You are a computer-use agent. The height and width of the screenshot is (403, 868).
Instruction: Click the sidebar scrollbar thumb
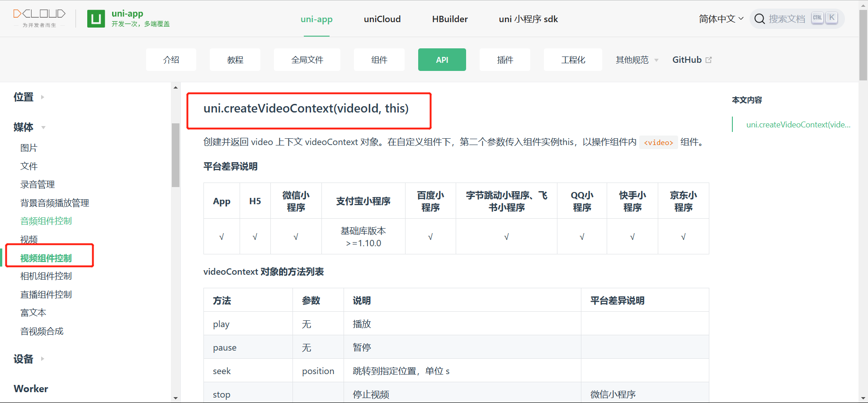point(175,155)
